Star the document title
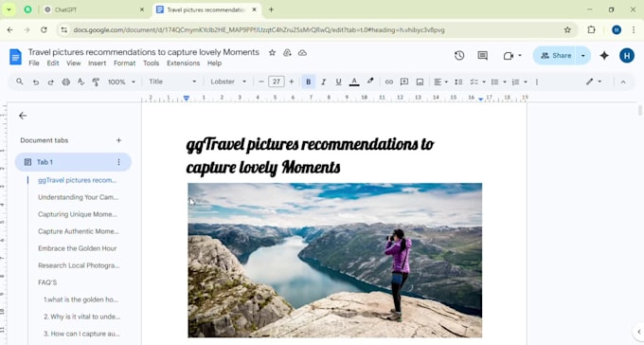644x345 pixels. point(272,53)
